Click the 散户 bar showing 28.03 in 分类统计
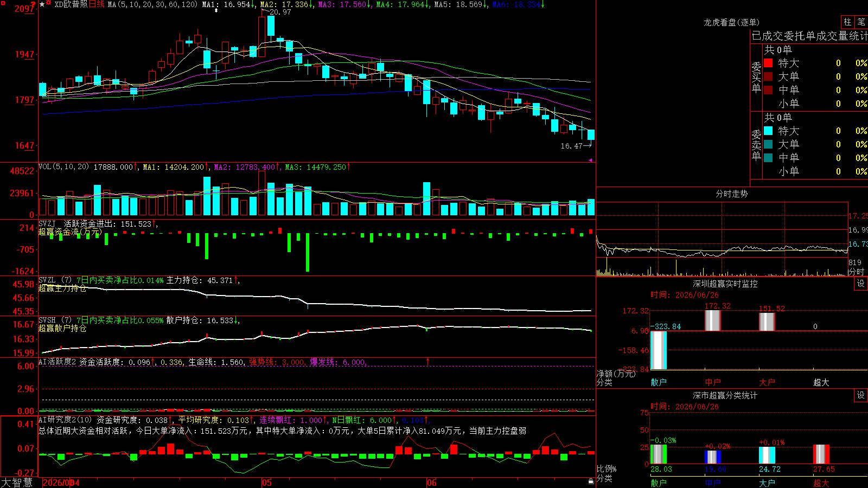Image resolution: width=868 pixels, height=488 pixels. [x=659, y=454]
